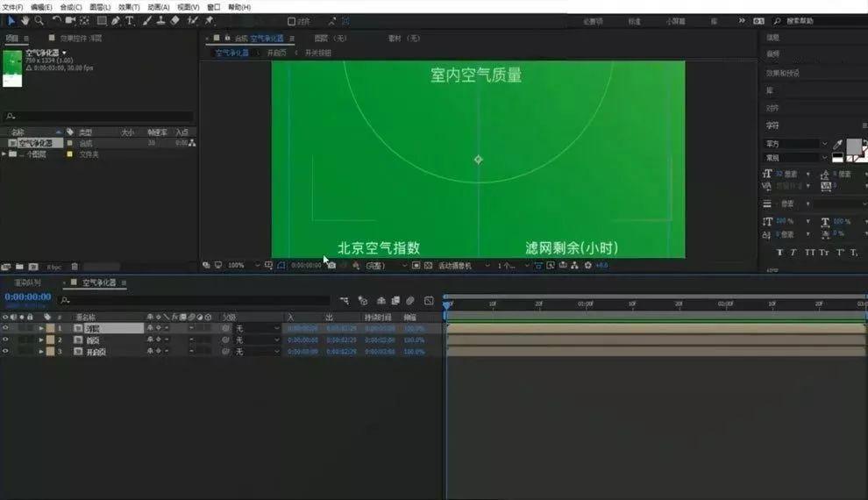Open the 效果(T) menu
The width and height of the screenshot is (868, 500).
[129, 7]
